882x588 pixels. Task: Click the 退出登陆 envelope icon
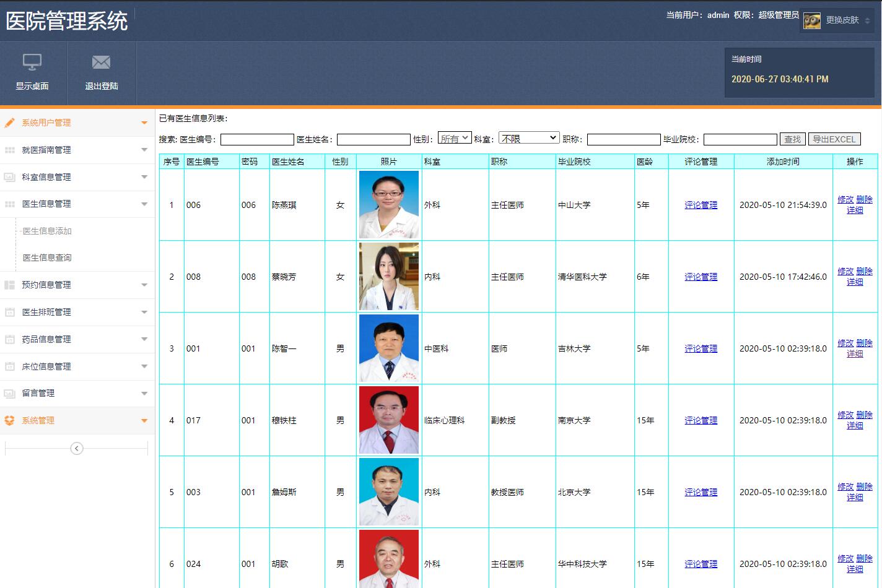click(x=101, y=62)
